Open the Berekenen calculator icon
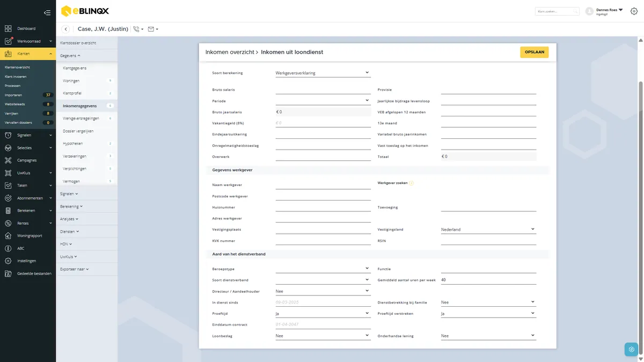644x362 pixels. pyautogui.click(x=8, y=211)
